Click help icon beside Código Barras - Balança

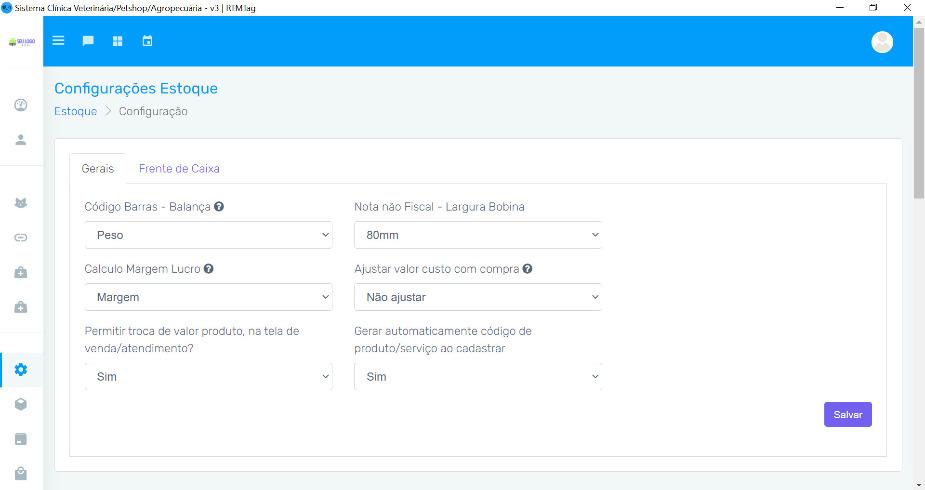point(219,207)
